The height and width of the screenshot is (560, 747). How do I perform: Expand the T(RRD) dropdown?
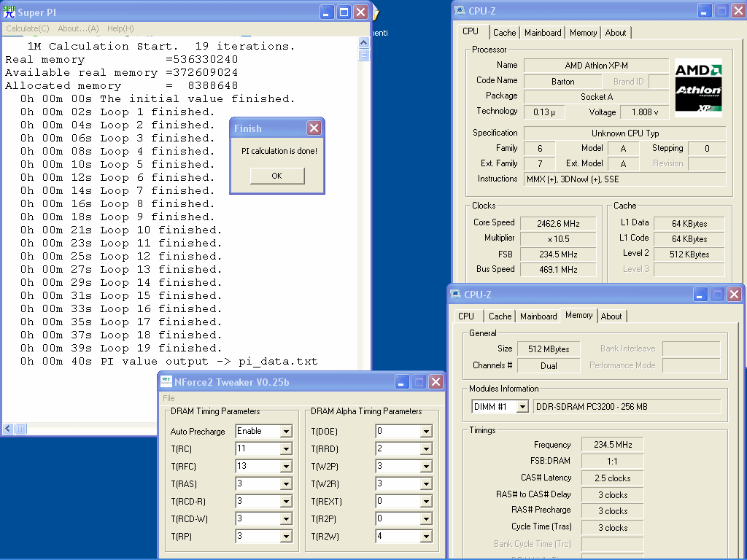[x=426, y=449]
